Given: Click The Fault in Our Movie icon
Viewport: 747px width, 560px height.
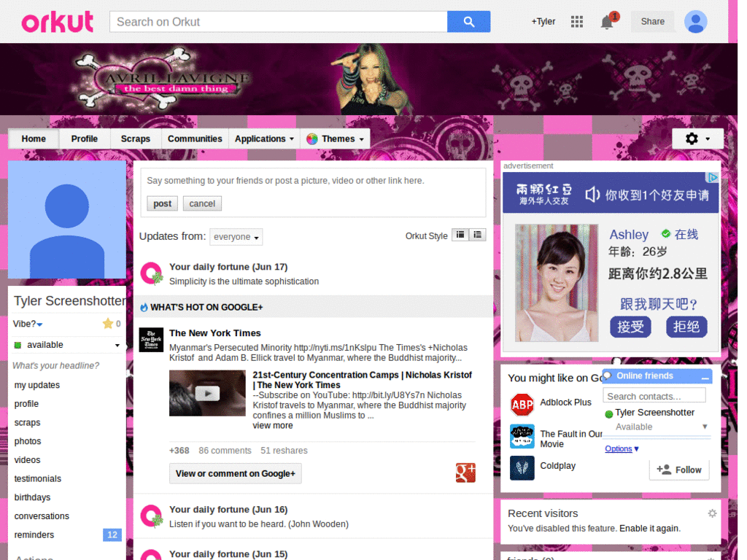Looking at the screenshot, I should coord(522,436).
